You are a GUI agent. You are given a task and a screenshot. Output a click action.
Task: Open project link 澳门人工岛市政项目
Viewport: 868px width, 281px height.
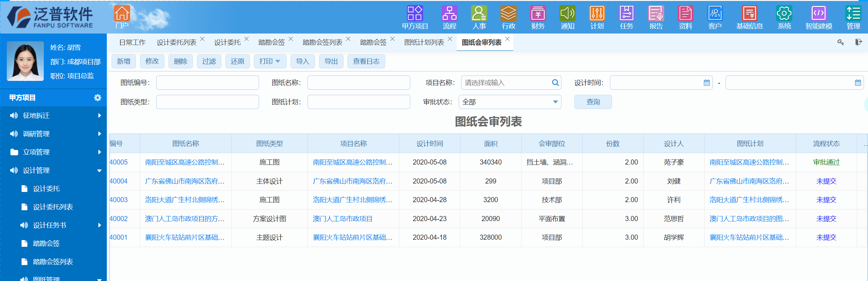(x=342, y=219)
